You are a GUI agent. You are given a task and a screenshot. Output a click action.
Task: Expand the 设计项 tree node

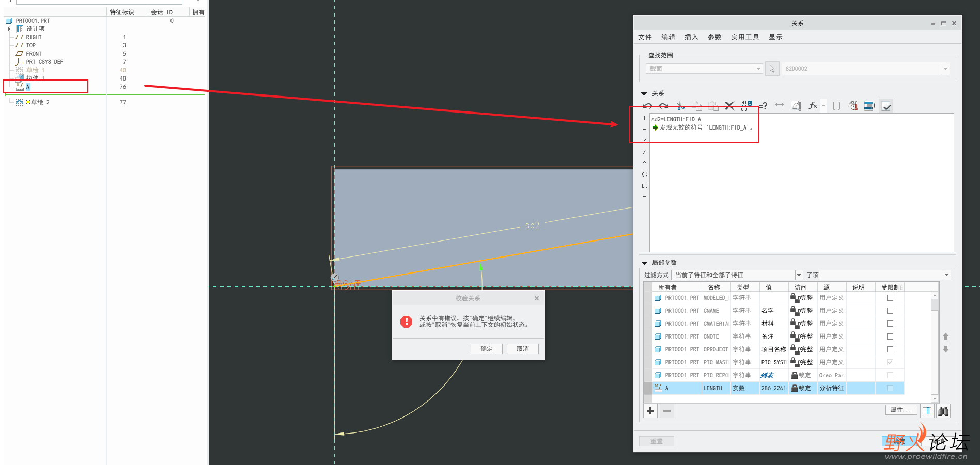pos(9,29)
